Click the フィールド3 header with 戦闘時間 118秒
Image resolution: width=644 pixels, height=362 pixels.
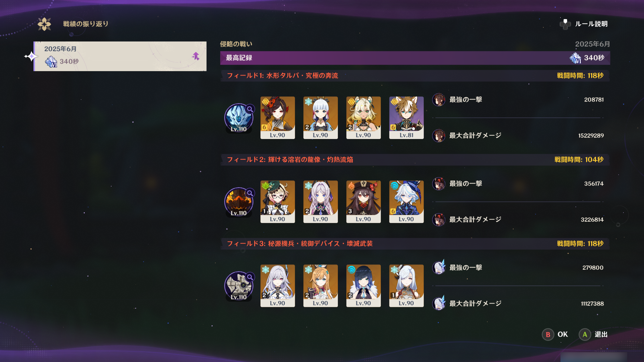[415, 244]
